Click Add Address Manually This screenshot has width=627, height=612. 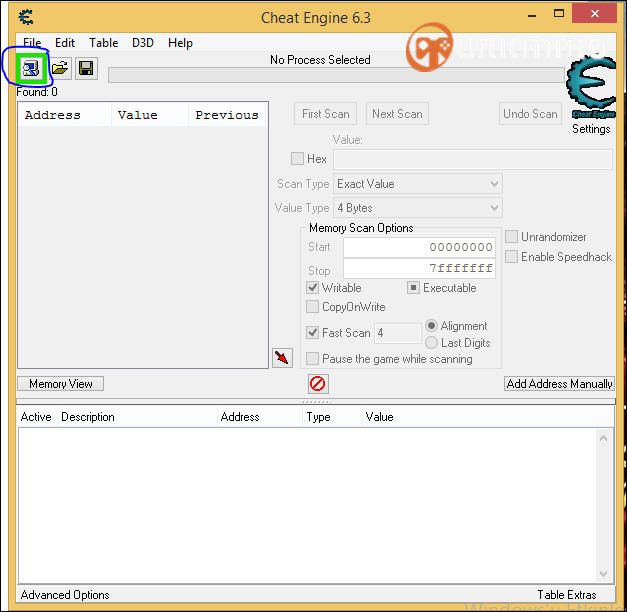pos(559,384)
